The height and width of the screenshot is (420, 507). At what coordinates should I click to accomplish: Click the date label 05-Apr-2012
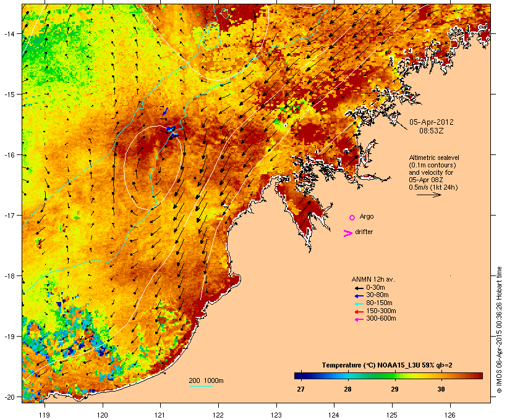click(x=432, y=122)
